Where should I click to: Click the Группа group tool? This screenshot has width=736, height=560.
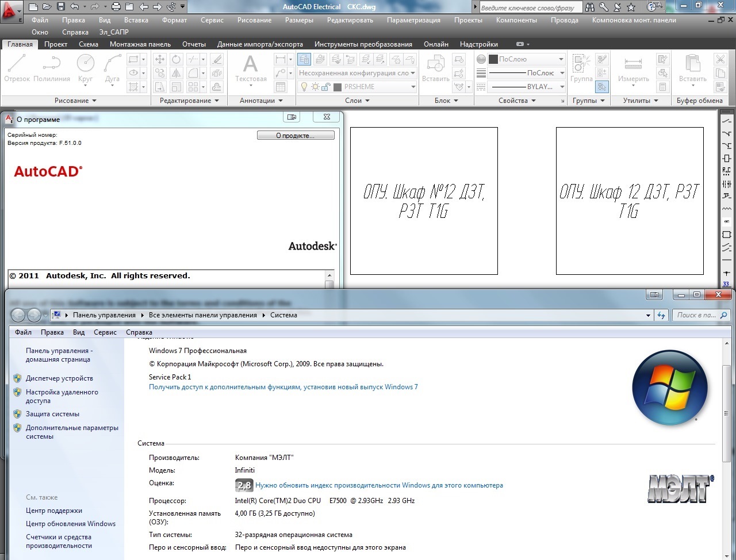click(581, 68)
